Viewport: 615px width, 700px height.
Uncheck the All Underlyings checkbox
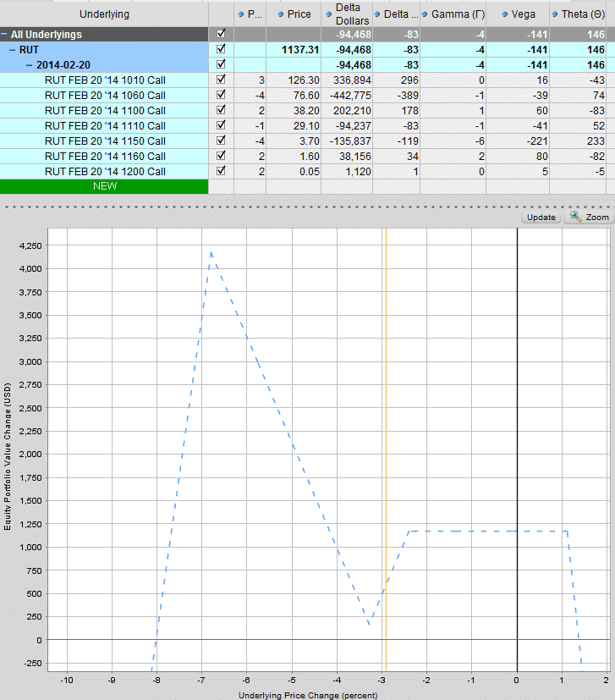(221, 34)
